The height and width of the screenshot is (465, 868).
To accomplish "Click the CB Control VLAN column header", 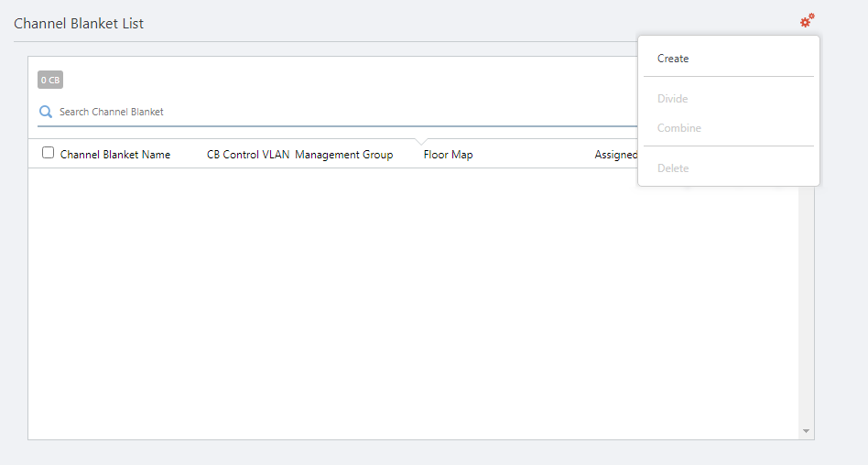I will click(248, 155).
